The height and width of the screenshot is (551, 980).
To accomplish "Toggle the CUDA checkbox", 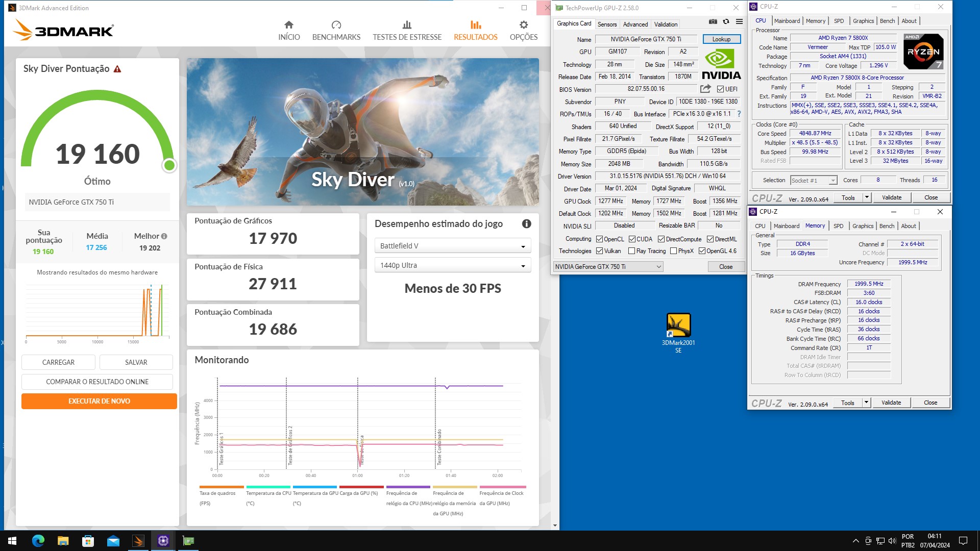I will [632, 239].
